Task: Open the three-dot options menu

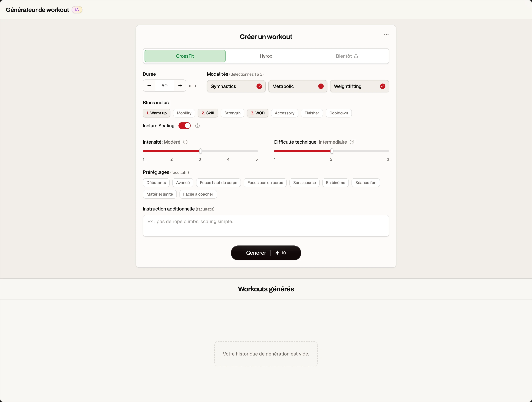Action: click(x=386, y=35)
